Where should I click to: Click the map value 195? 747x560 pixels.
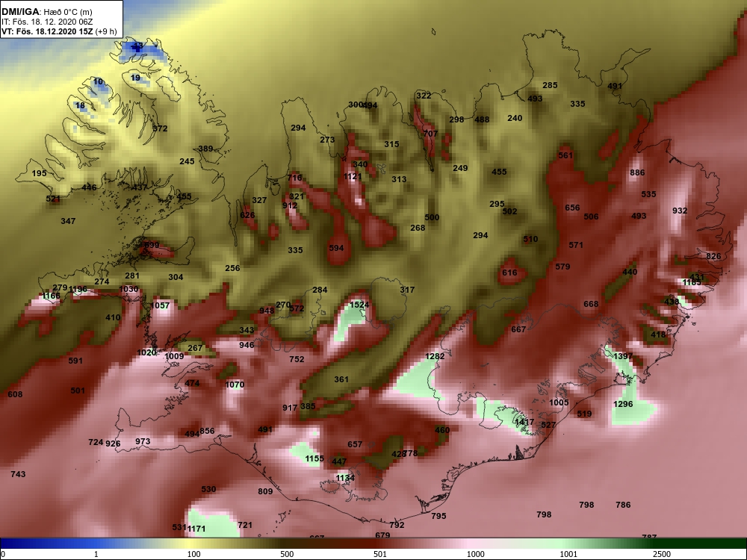pos(39,173)
